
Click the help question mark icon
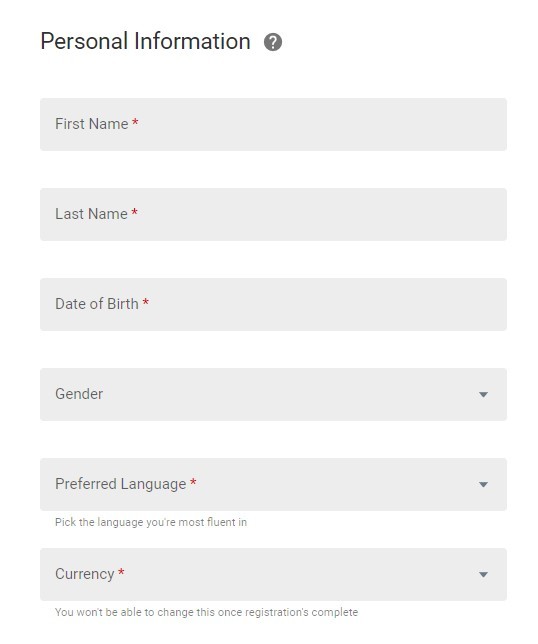(273, 42)
